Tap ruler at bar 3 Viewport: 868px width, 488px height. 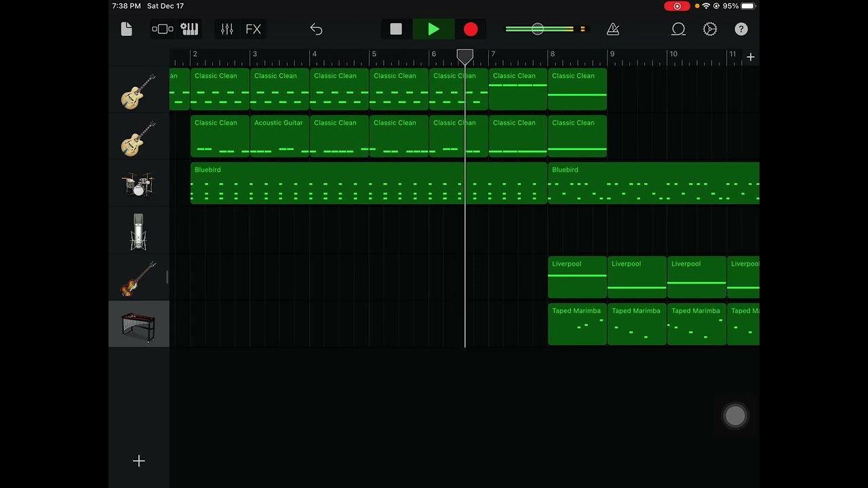(254, 56)
